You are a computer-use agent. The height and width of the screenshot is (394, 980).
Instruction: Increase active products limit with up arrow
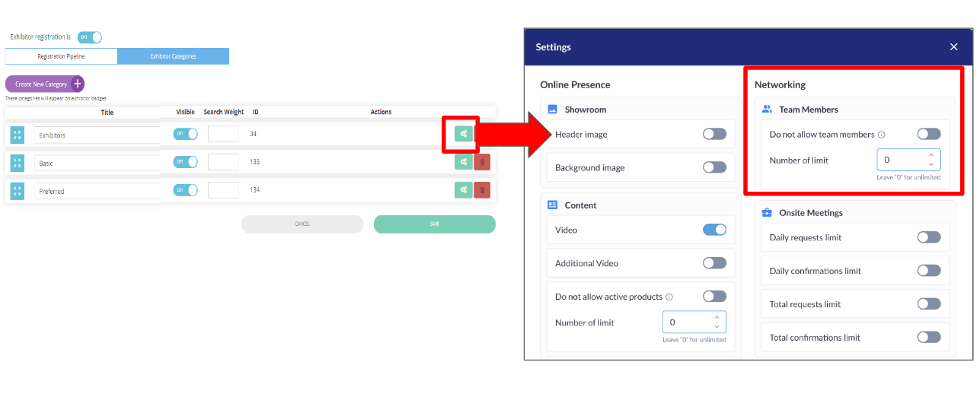[717, 318]
